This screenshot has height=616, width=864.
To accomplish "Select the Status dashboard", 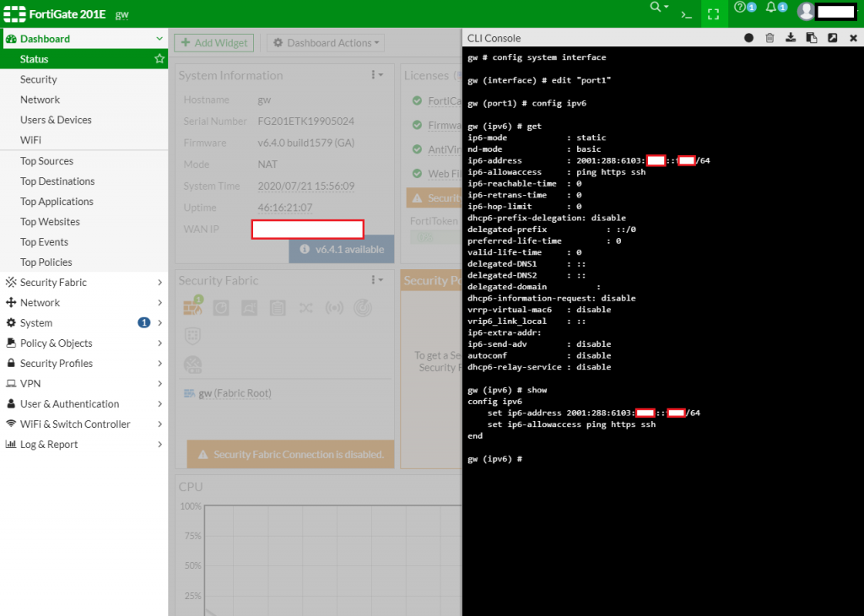I will pyautogui.click(x=84, y=59).
